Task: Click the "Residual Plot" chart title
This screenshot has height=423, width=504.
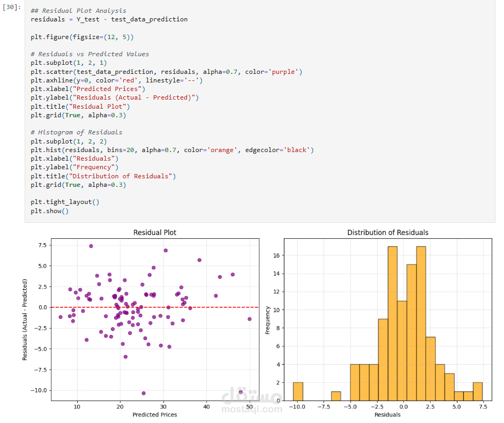Action: (155, 232)
